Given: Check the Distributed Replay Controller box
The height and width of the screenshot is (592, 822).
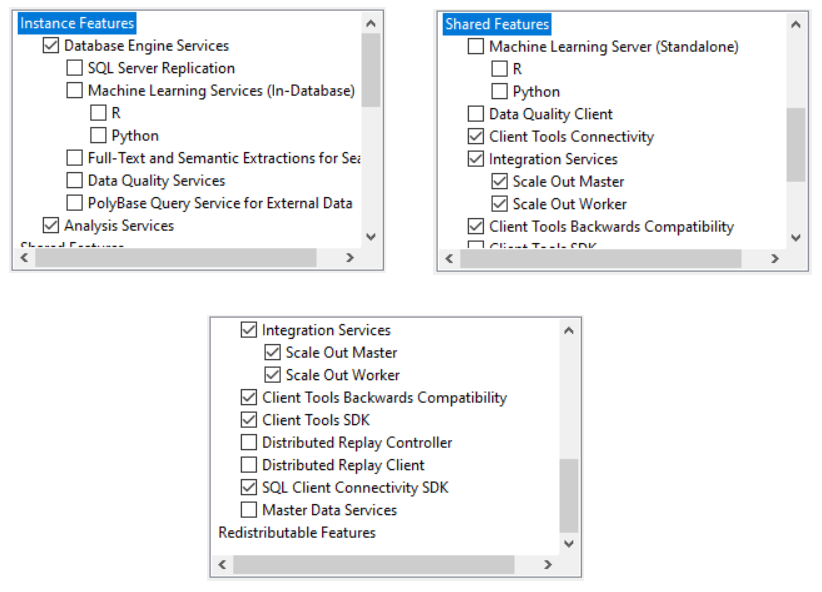Looking at the screenshot, I should [249, 443].
